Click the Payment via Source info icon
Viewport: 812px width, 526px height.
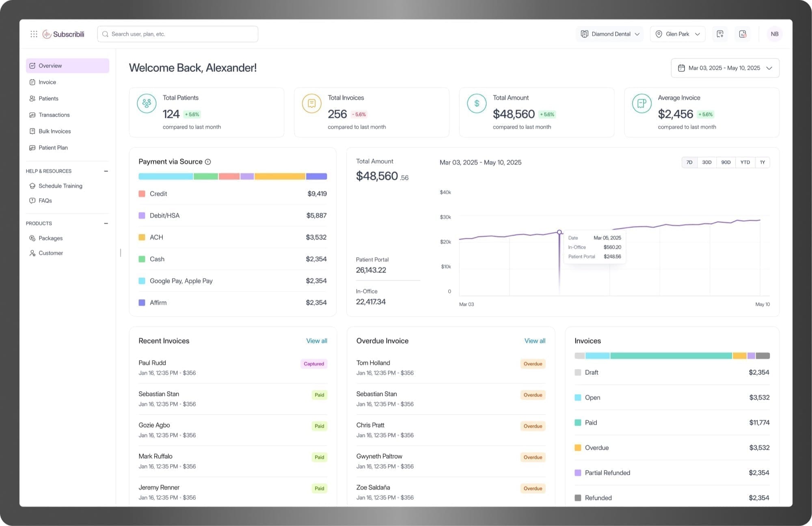coord(208,162)
